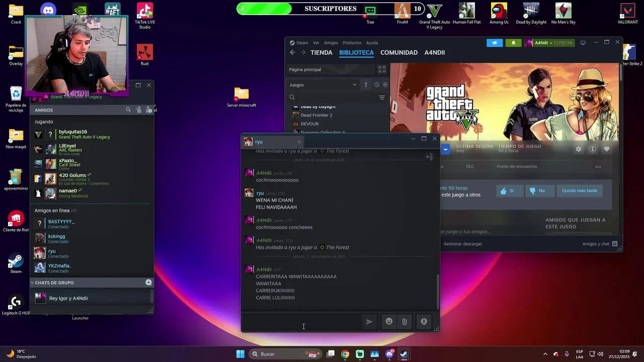Collapse CHATS DE GRUPO section
Image resolution: width=644 pixels, height=362 pixels.
[x=32, y=283]
